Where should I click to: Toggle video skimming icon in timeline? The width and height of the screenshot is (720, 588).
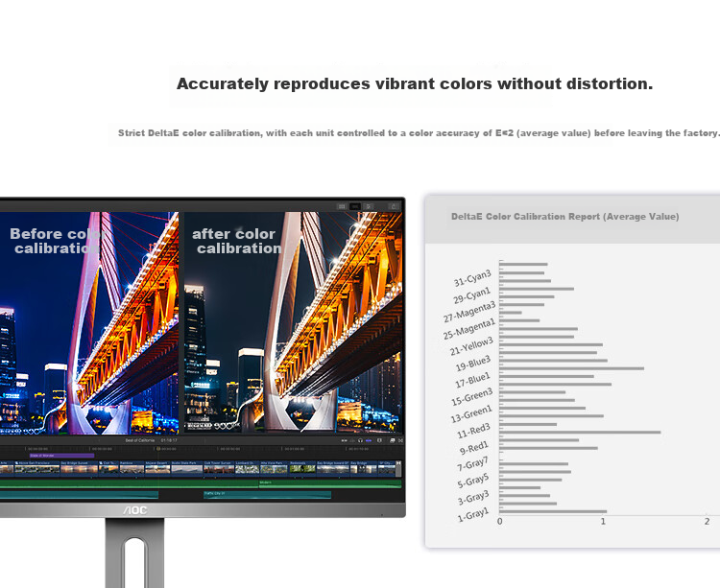click(345, 440)
